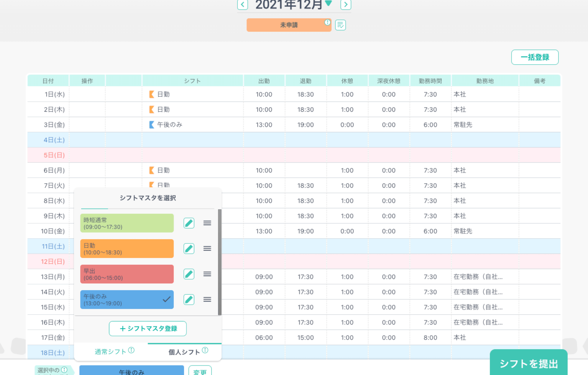Viewport: 588px width, 375px height.
Task: Go to next month arrow
Action: [346, 4]
